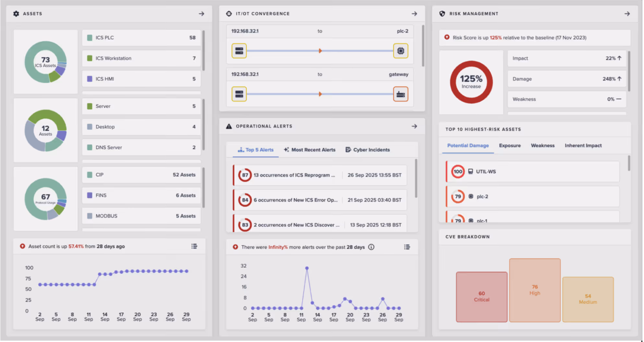This screenshot has height=342, width=644.
Task: Click the Risk Management shield icon
Action: (x=442, y=14)
